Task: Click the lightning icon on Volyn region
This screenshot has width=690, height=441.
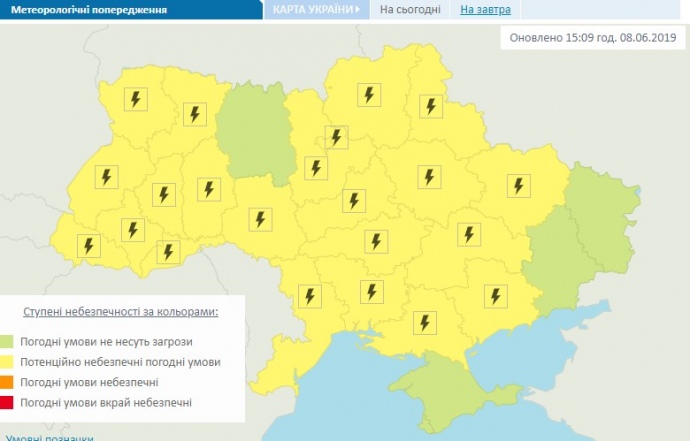Action: tap(135, 99)
